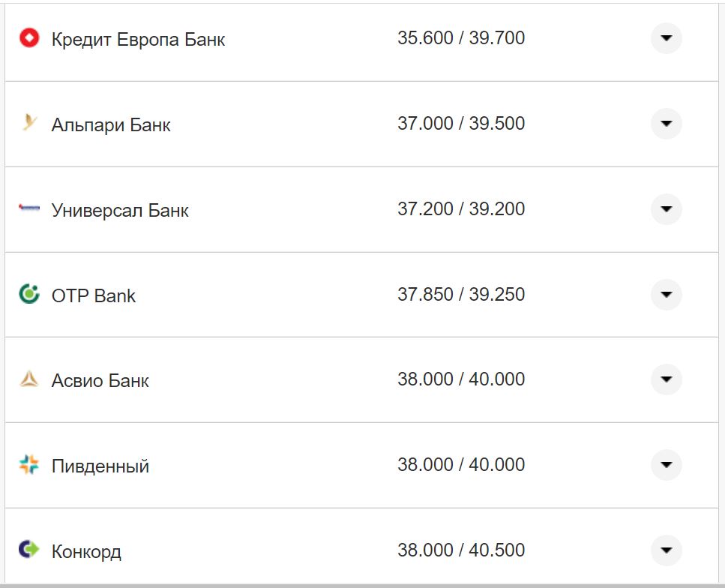Click Универсал Банк rate 37.200 / 39.200
Screen dimensions: 725x588
click(x=461, y=208)
